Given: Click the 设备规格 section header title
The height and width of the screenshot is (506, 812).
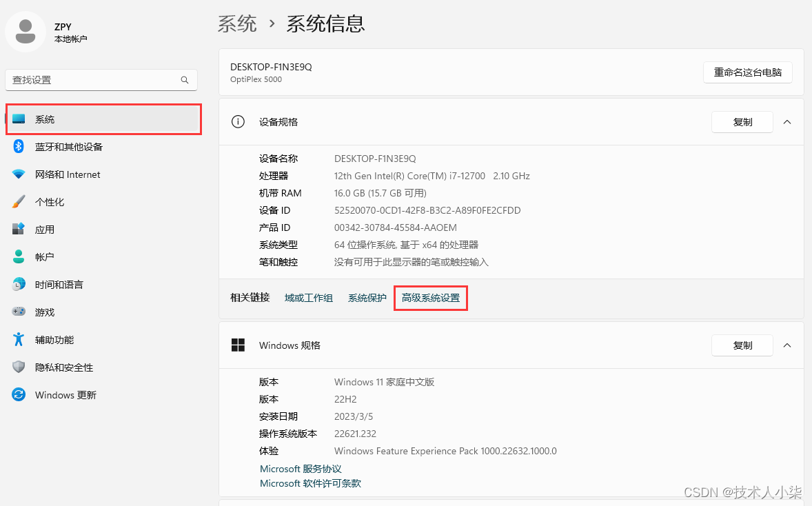Looking at the screenshot, I should [278, 122].
